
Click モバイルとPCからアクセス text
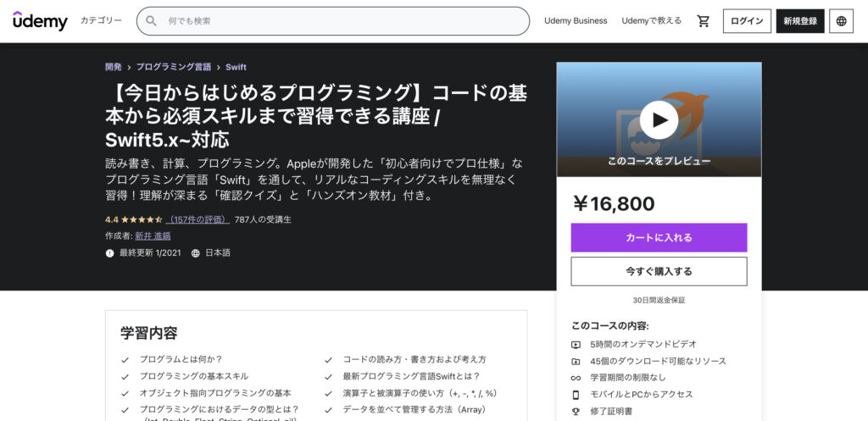(642, 395)
